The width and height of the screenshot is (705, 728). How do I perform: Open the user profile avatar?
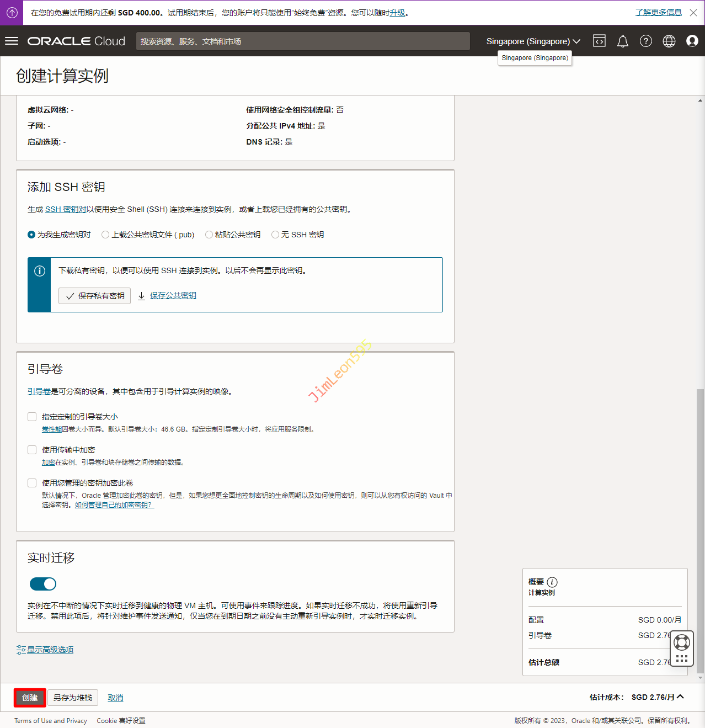[x=692, y=41]
